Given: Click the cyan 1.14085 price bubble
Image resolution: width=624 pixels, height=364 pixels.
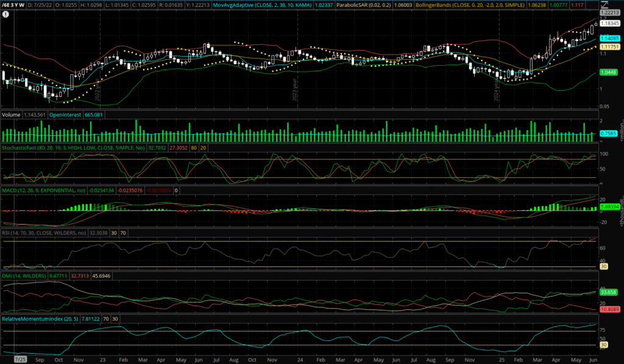Looking at the screenshot, I should coord(609,38).
